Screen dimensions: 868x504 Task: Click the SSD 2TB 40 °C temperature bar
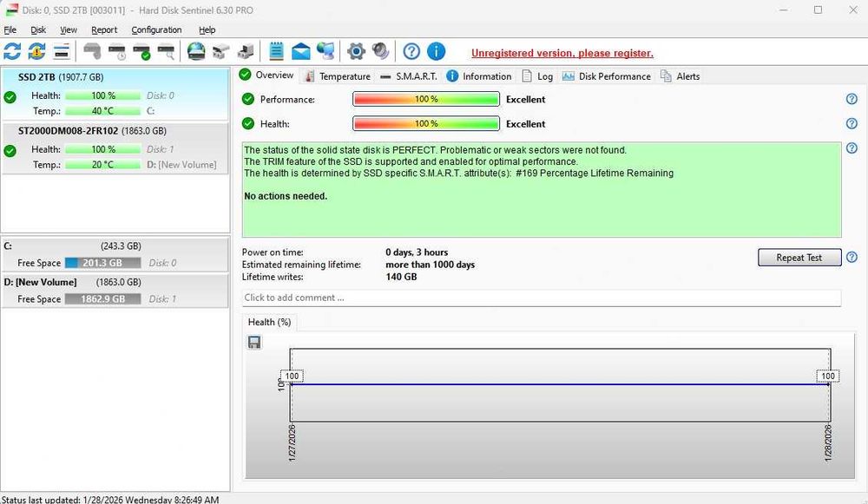click(103, 111)
